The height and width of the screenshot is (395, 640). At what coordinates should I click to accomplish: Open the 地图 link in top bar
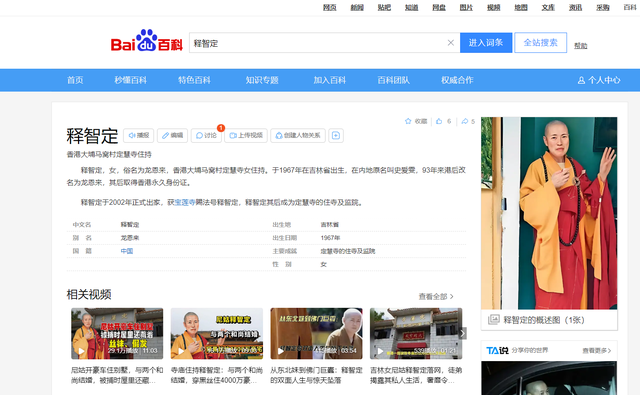(521, 7)
